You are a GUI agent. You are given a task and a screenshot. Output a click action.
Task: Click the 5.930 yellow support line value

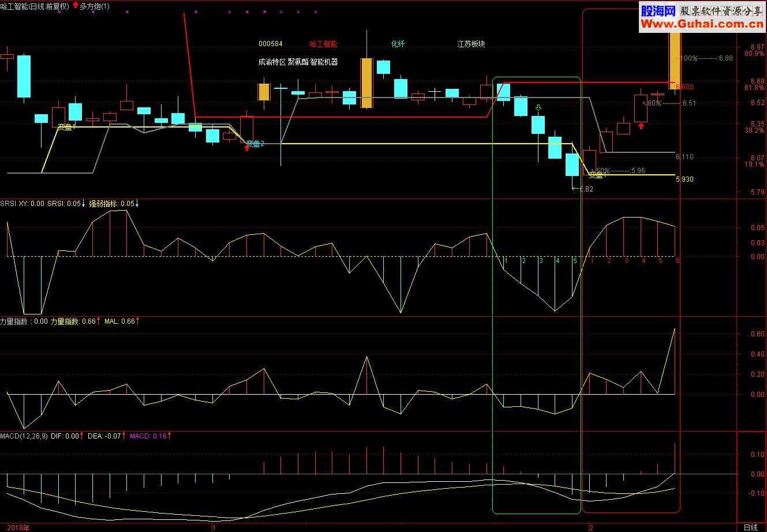(684, 179)
